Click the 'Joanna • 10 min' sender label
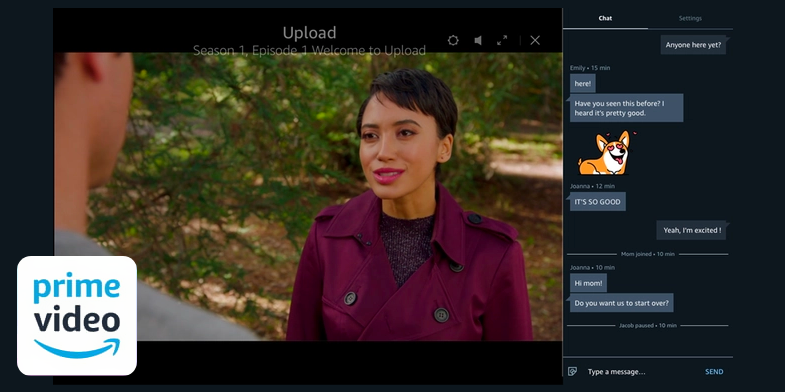 [x=592, y=267]
